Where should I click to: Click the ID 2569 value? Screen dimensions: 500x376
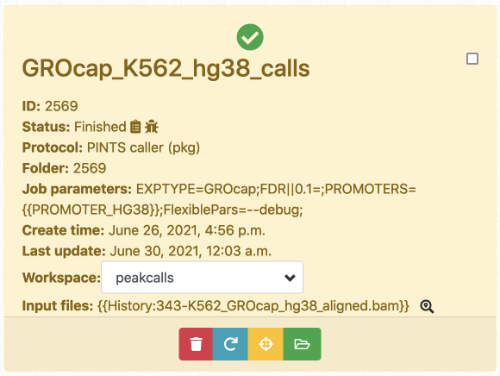point(61,106)
